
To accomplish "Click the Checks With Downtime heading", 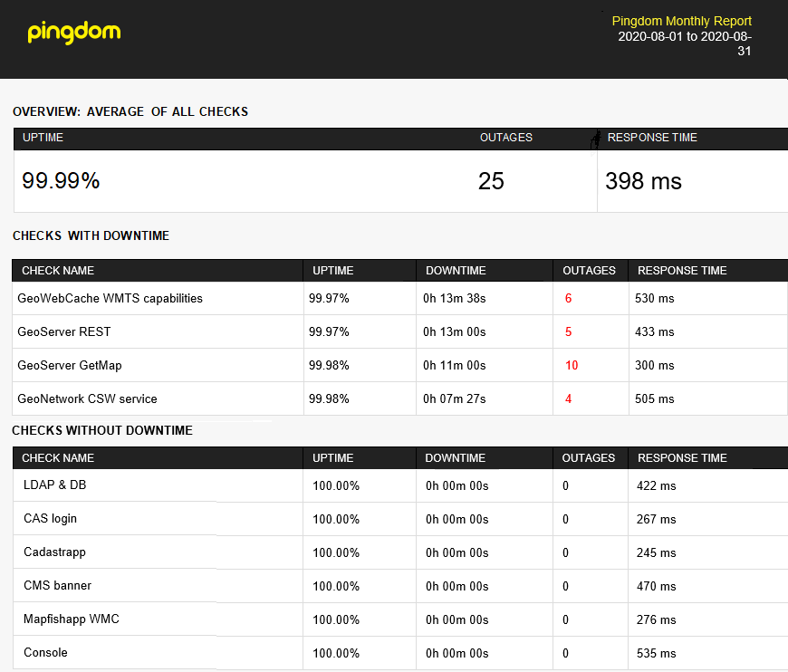I will [91, 235].
